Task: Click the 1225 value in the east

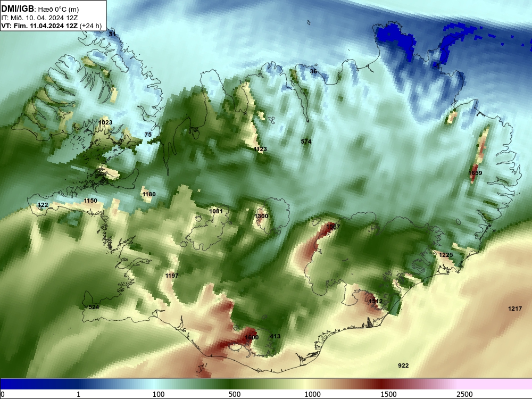Action: [x=446, y=255]
